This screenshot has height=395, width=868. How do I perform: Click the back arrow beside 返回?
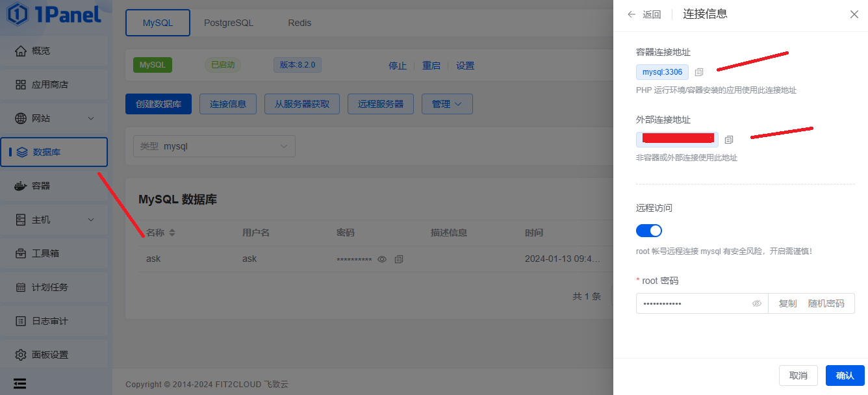pyautogui.click(x=632, y=14)
